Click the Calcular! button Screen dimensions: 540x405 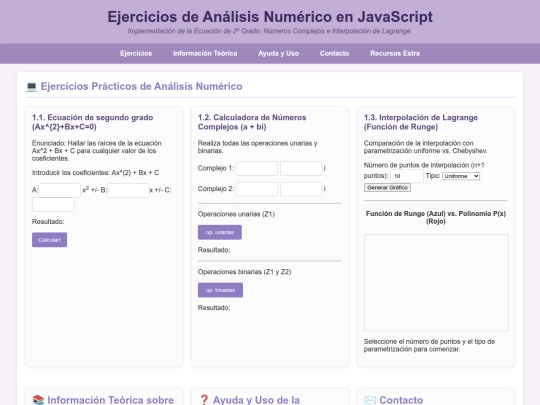[x=50, y=240]
